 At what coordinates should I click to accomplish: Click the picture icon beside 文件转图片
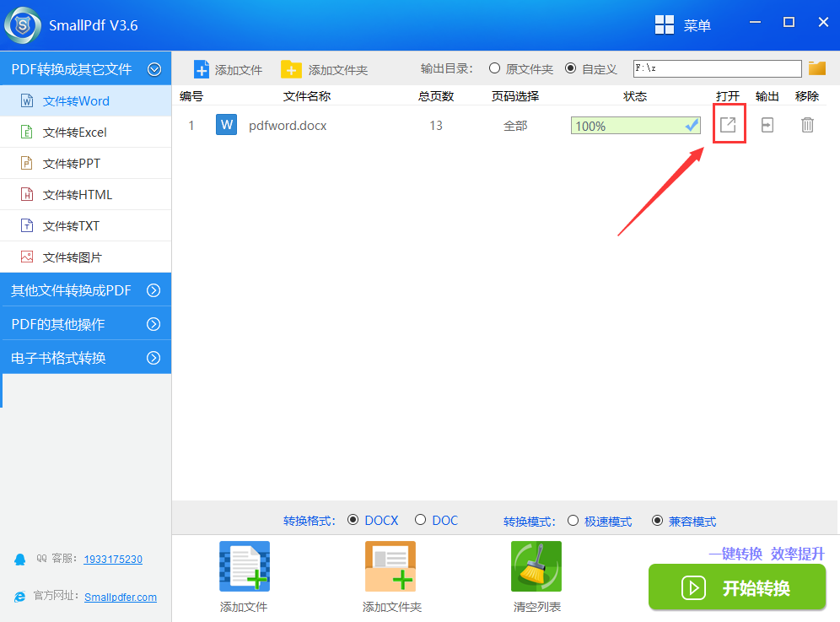(27, 257)
